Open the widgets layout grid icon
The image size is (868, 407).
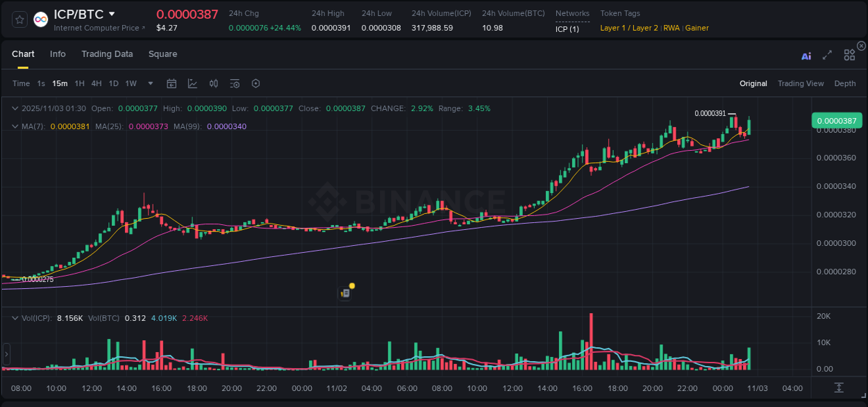click(x=849, y=55)
